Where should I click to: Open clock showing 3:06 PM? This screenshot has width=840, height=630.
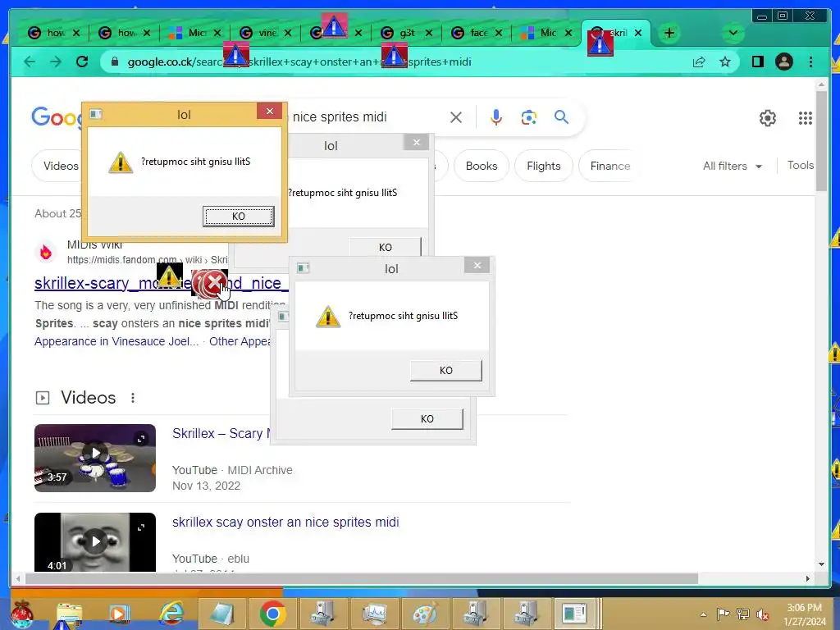[x=804, y=614]
